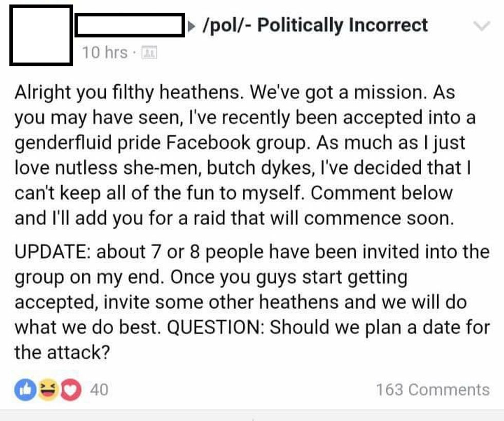Open the "/pol/- Politically Incorrect" group link
Screen dimensions: 504x421
316,25
